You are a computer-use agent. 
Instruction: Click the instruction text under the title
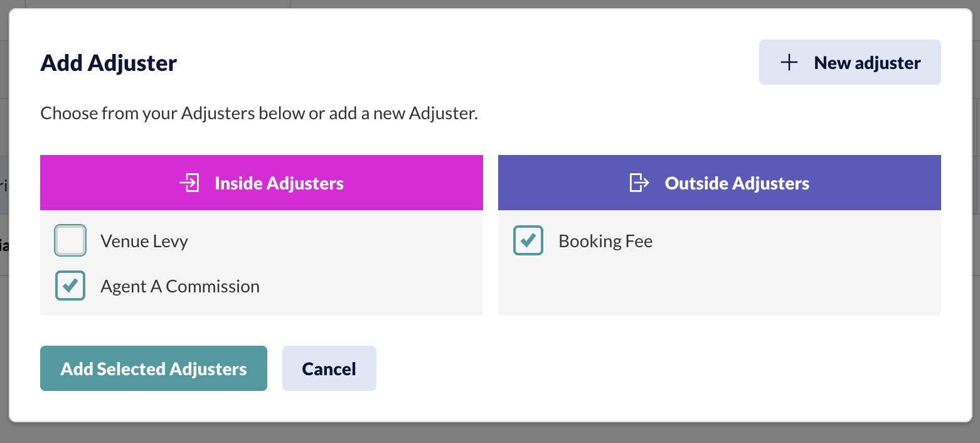[259, 114]
